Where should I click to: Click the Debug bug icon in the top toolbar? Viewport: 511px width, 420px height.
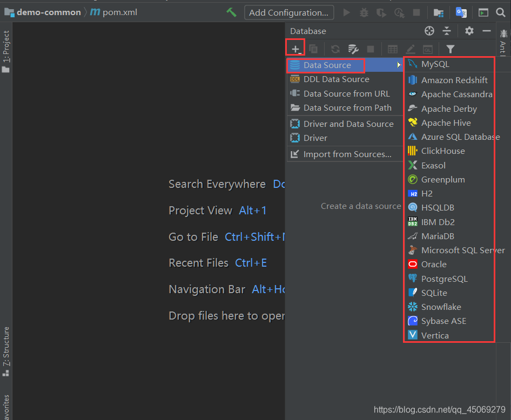[364, 13]
